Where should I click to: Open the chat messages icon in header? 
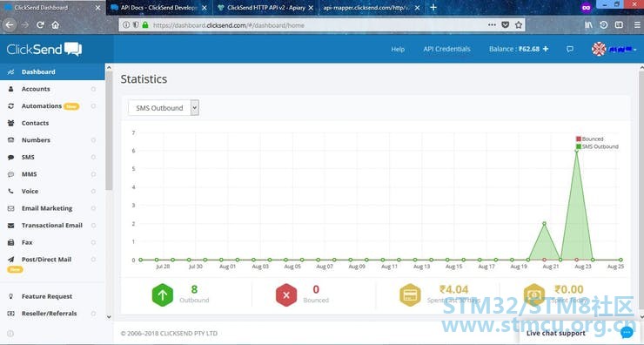[x=570, y=49]
